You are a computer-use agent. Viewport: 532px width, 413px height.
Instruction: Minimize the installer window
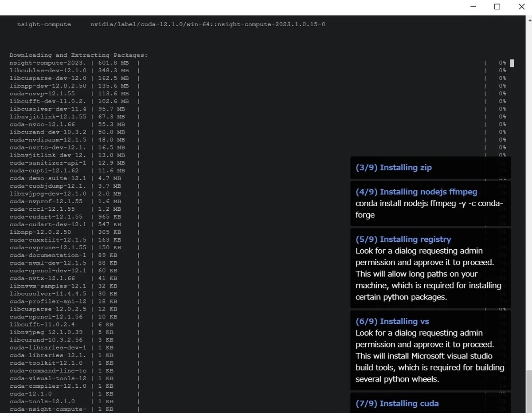473,7
